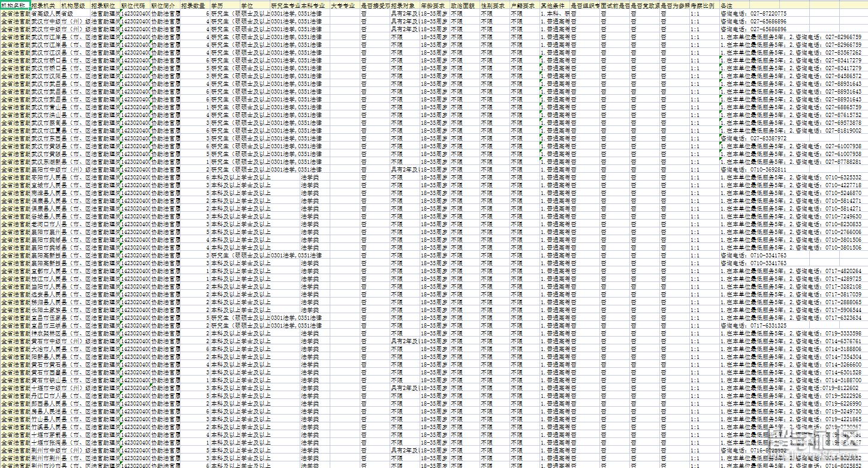Select the 机构名称 header cell
This screenshot has width=868, height=468.
click(15, 5)
